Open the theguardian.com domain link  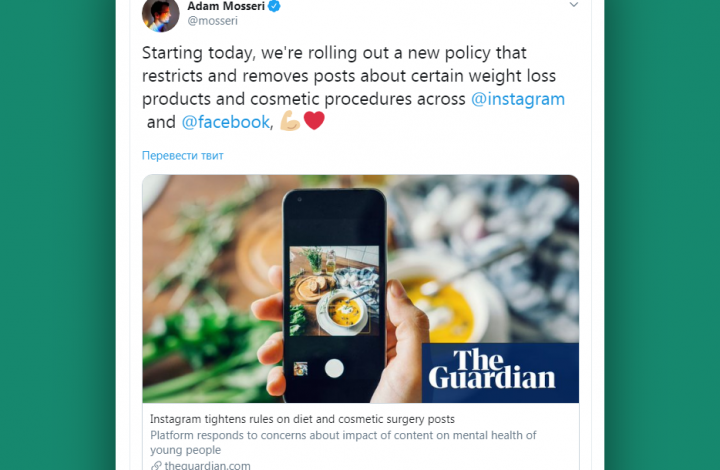click(x=207, y=465)
